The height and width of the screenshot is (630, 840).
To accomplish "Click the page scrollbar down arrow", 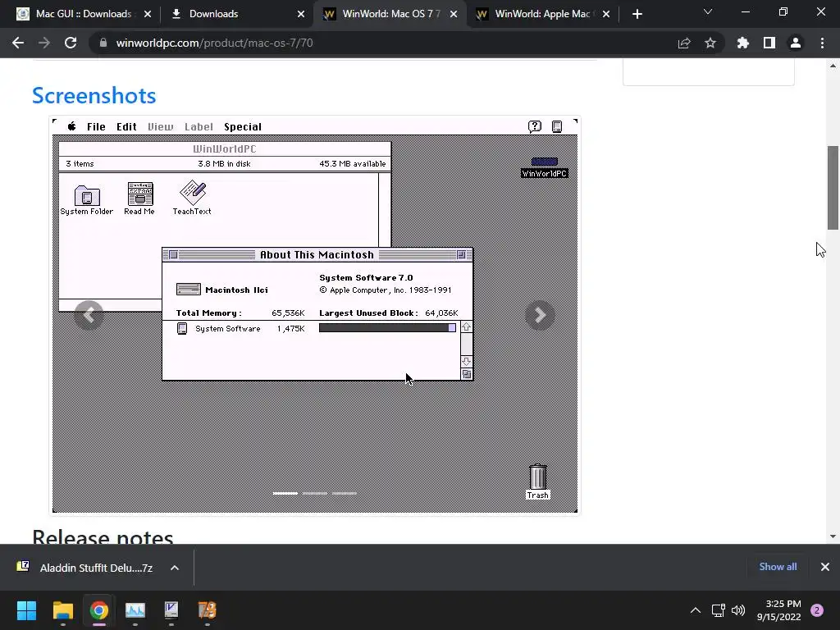I will (x=833, y=536).
